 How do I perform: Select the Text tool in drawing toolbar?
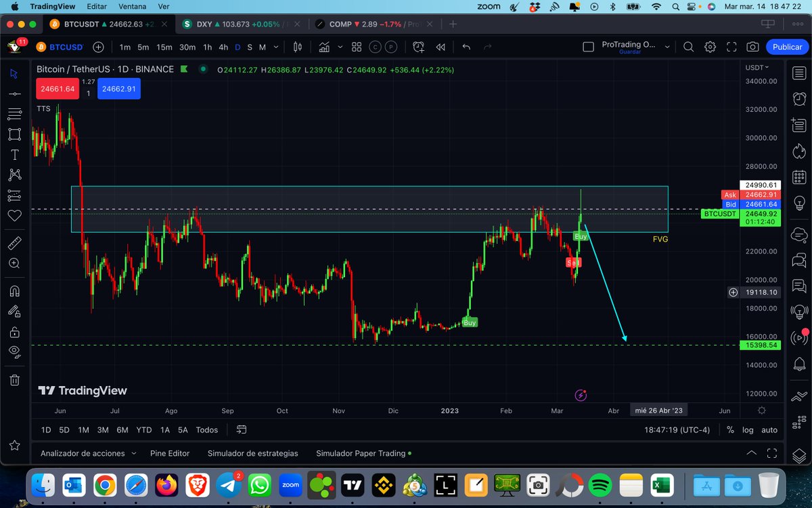14,154
